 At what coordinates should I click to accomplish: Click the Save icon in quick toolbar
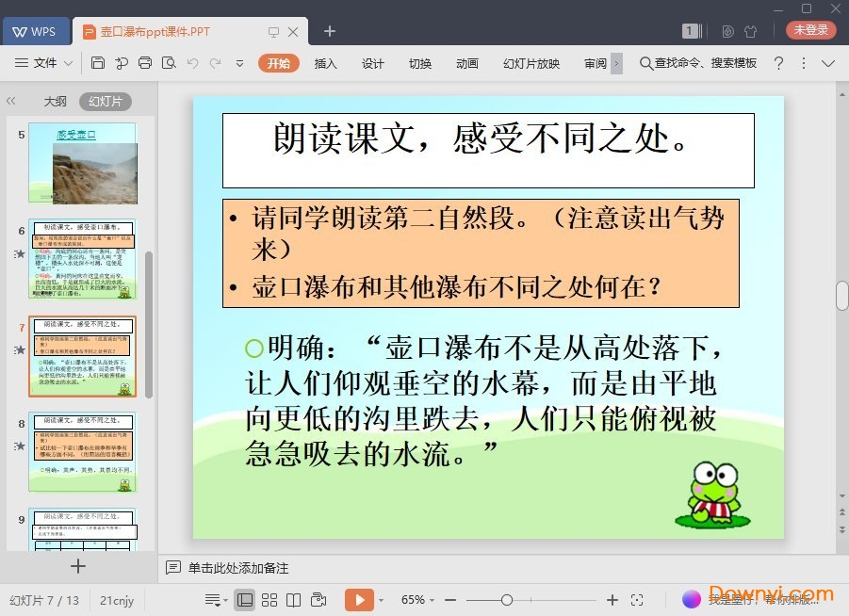97,63
